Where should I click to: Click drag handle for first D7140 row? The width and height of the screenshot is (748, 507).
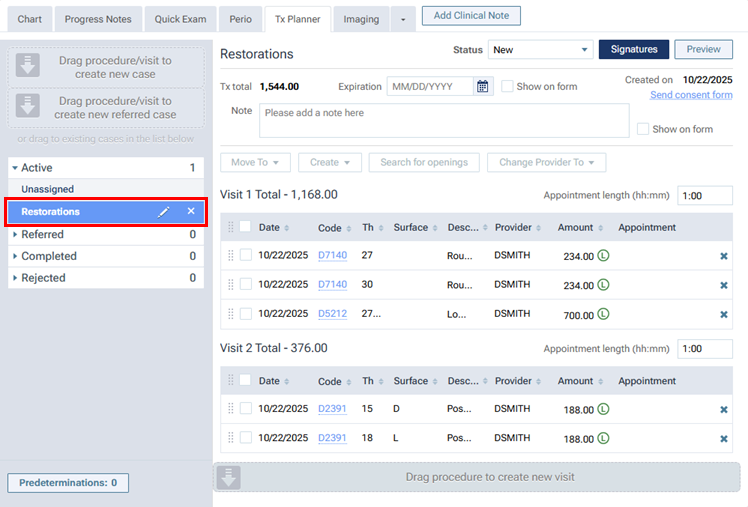click(232, 256)
